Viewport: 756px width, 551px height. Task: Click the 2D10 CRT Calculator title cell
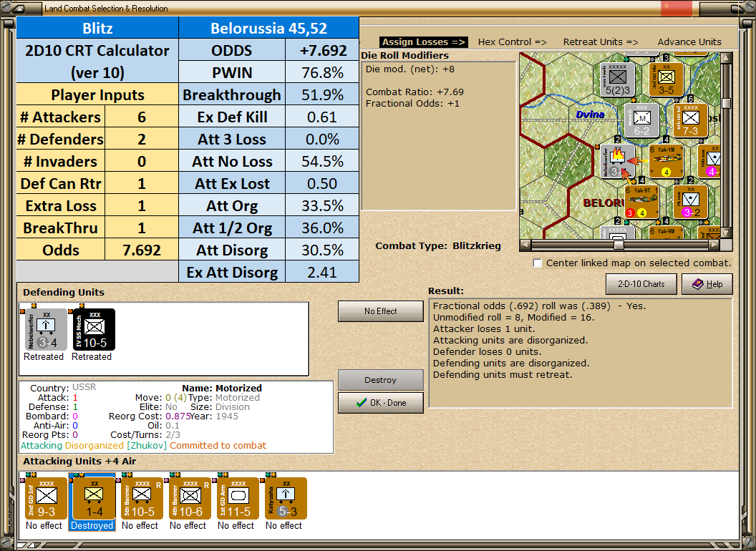[97, 62]
